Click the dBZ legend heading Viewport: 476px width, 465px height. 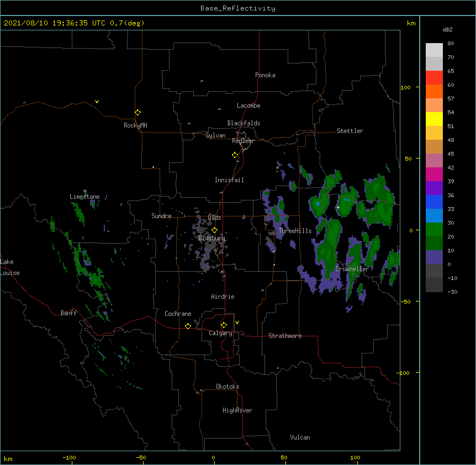[x=447, y=30]
